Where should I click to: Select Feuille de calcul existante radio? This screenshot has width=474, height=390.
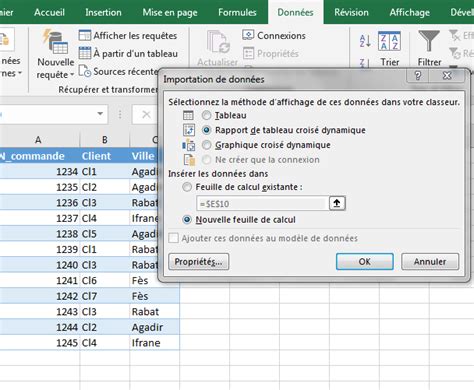187,187
